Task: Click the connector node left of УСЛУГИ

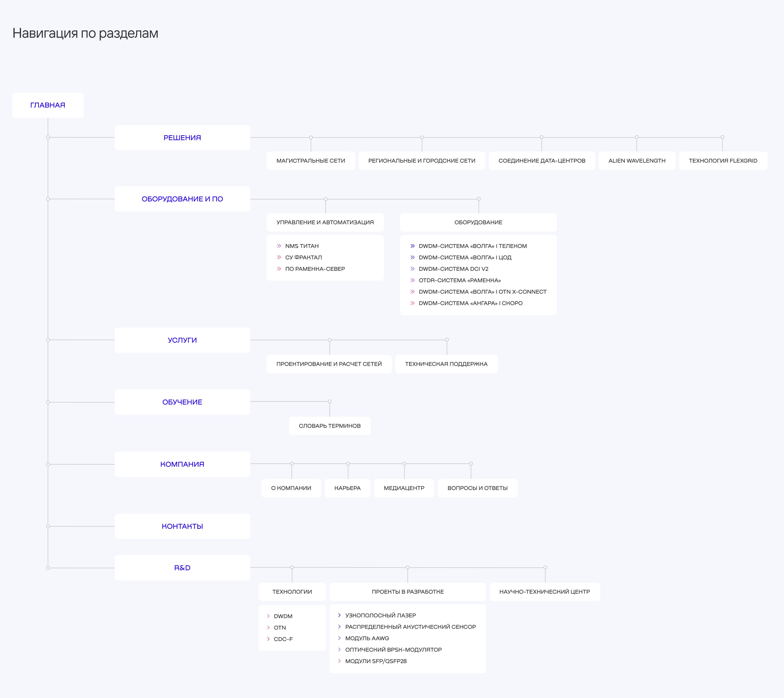Action: click(x=48, y=340)
